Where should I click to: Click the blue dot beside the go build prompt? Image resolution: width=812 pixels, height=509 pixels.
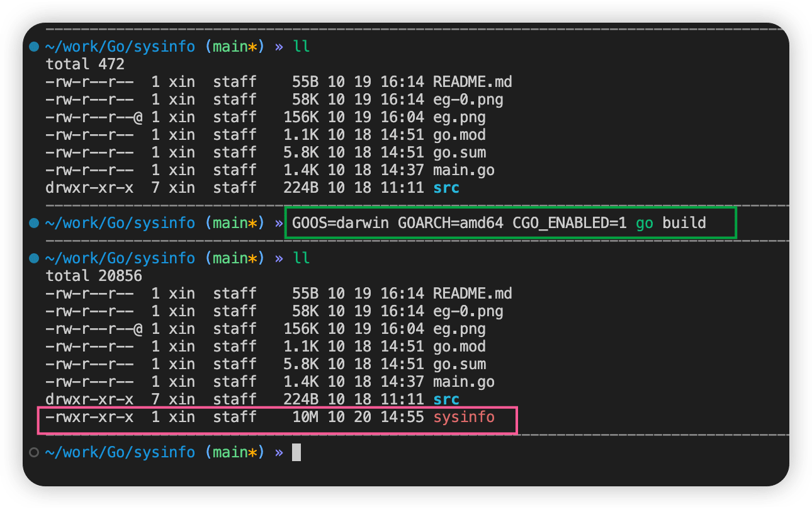coord(34,223)
